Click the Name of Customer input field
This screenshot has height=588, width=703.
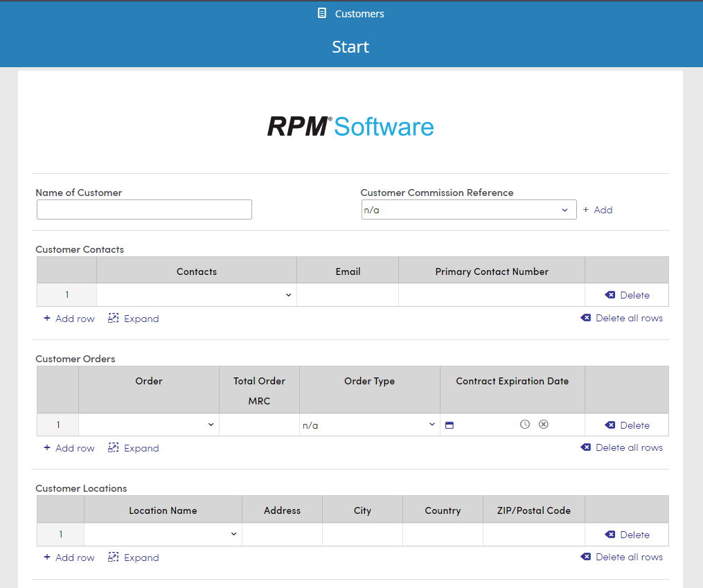[x=143, y=209]
